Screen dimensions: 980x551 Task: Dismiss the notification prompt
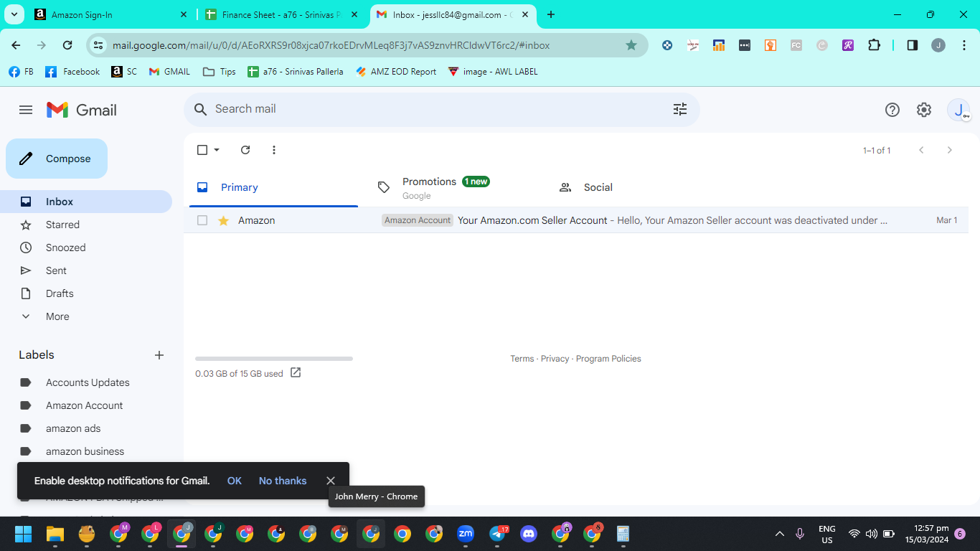331,481
